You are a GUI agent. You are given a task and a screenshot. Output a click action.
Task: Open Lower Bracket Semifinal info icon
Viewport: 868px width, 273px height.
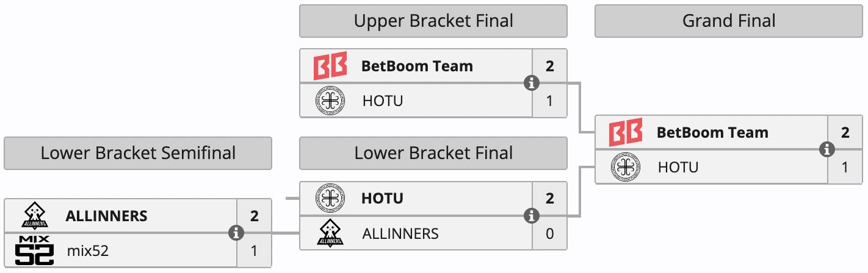pos(236,233)
